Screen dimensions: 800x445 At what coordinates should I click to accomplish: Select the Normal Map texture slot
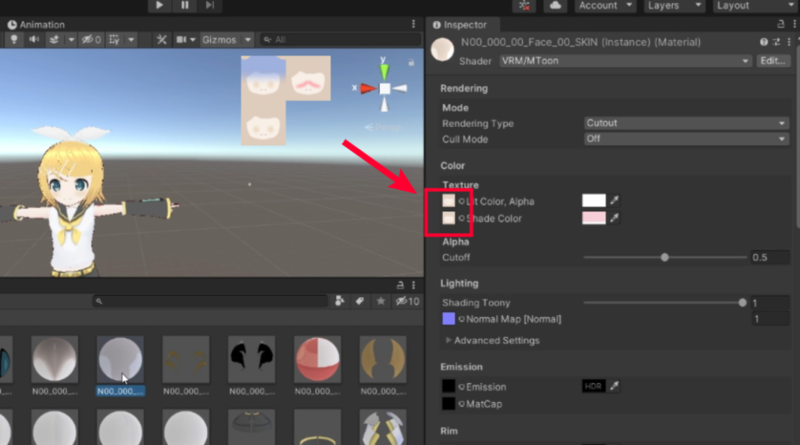[x=448, y=319]
